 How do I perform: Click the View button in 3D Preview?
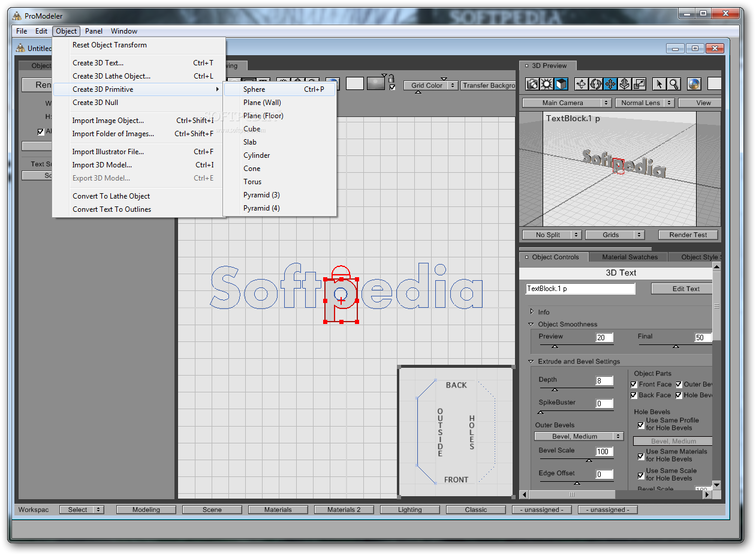[700, 103]
